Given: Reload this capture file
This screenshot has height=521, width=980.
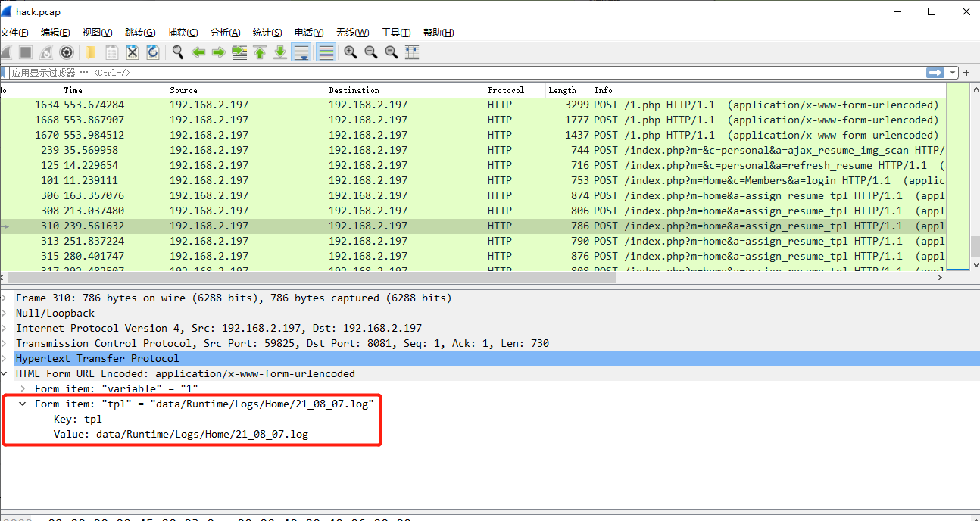Looking at the screenshot, I should coord(153,52).
